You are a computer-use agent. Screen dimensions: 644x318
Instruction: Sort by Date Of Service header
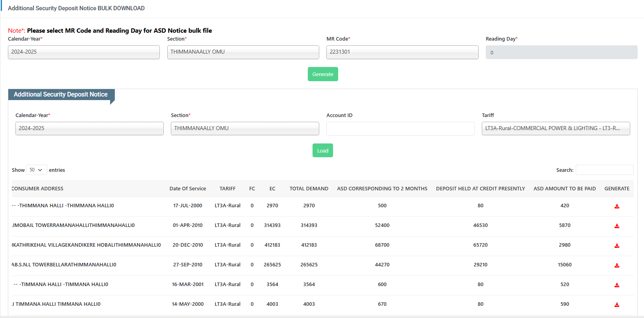(x=187, y=189)
